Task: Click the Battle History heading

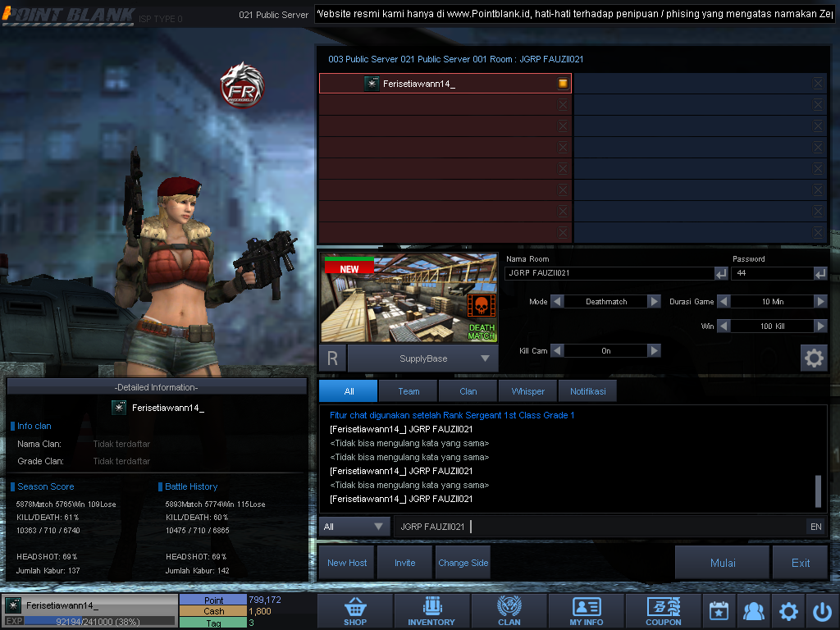Action: [190, 486]
